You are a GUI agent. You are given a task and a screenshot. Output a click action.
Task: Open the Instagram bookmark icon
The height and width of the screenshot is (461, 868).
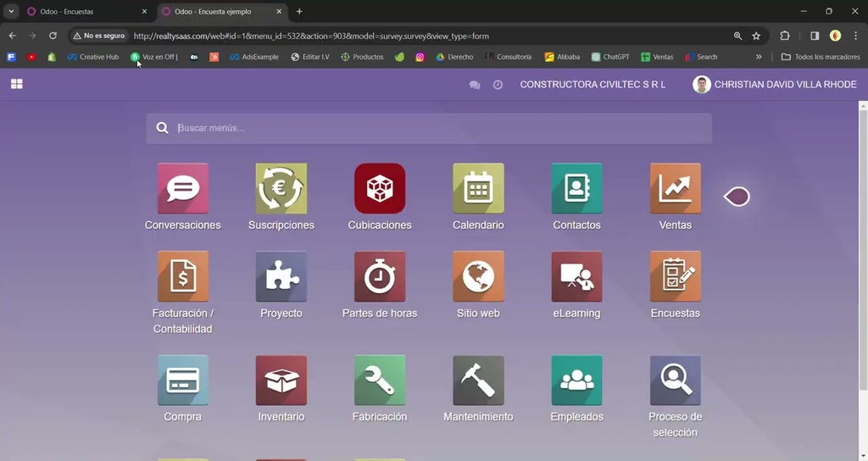(x=420, y=57)
